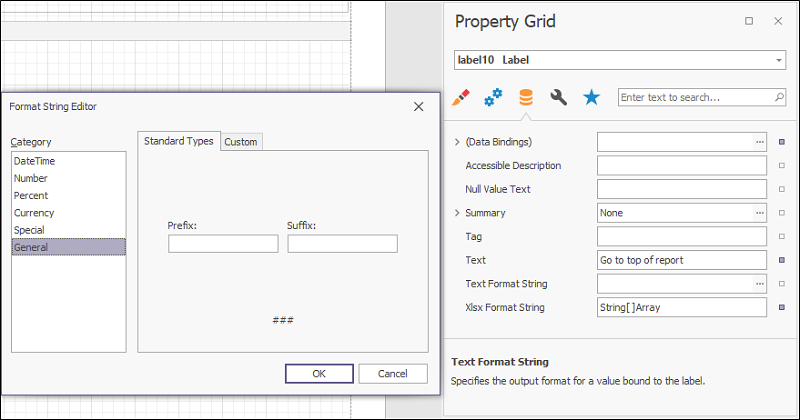800x420 pixels.
Task: Open the label10 Label component dropdown
Action: [x=779, y=60]
